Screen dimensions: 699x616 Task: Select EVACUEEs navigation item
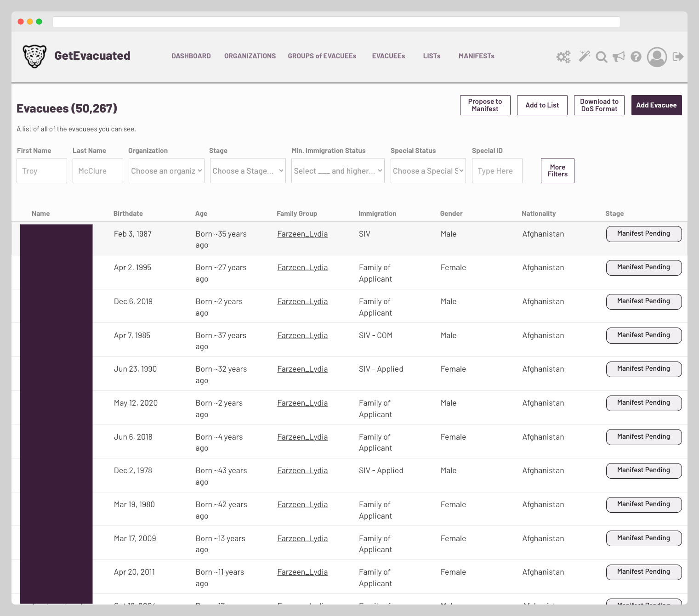coord(388,56)
